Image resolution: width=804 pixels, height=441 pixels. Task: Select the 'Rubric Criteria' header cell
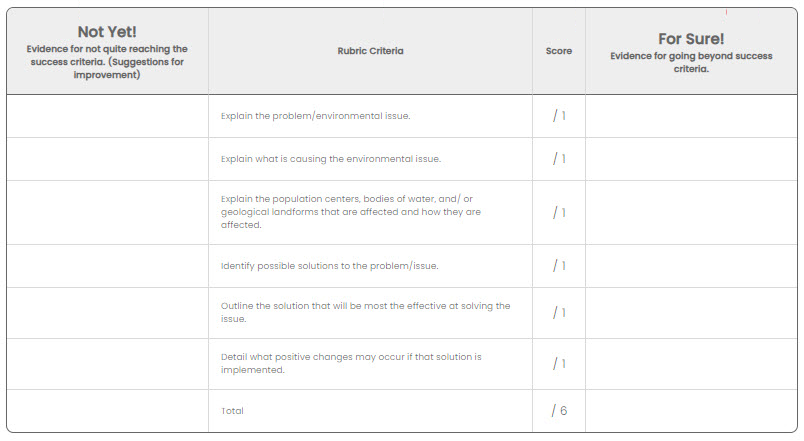click(x=370, y=51)
